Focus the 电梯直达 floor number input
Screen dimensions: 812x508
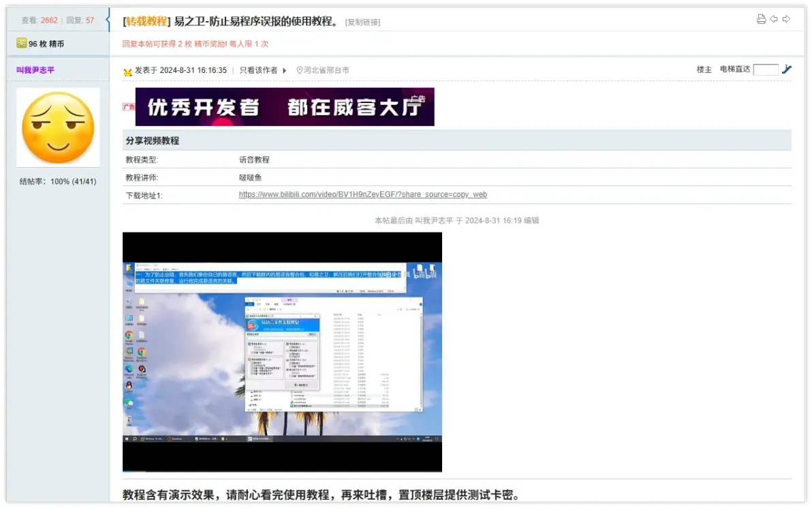tap(766, 70)
